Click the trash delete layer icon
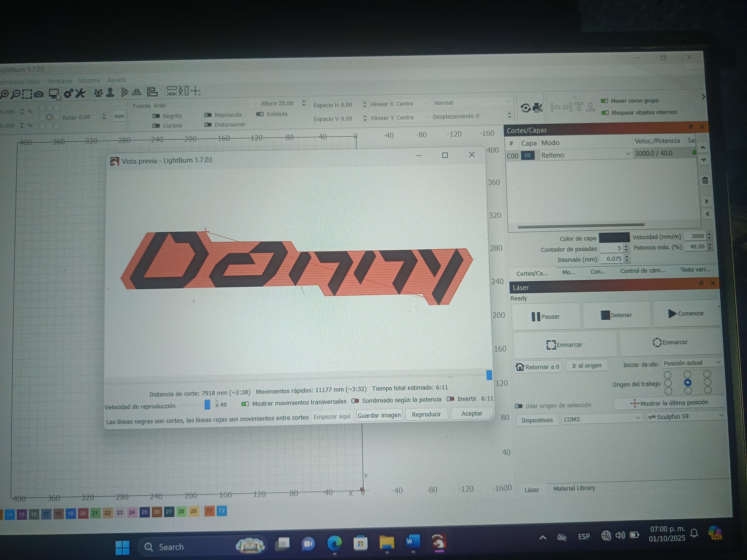747x560 pixels. [x=705, y=180]
